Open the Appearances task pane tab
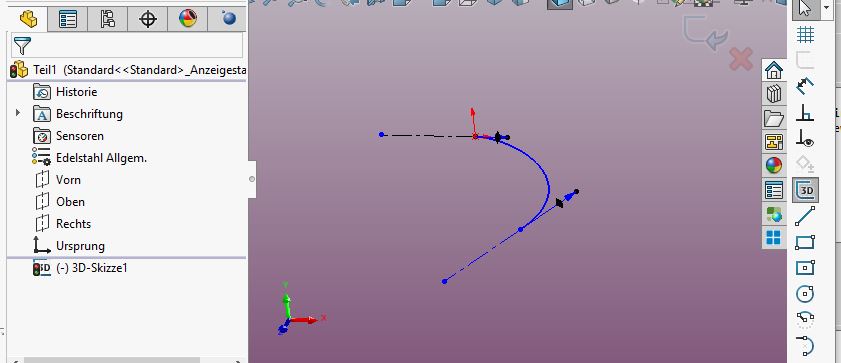This screenshot has width=841, height=363. click(x=773, y=166)
